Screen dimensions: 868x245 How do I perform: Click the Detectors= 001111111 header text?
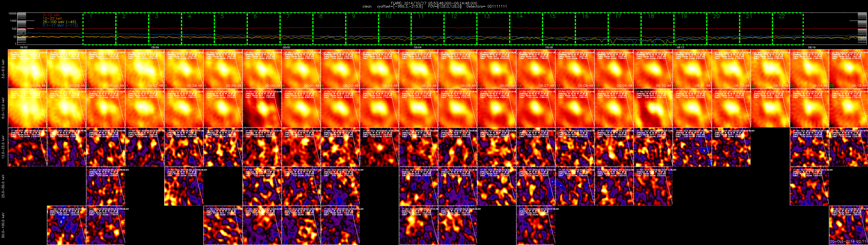point(487,7)
